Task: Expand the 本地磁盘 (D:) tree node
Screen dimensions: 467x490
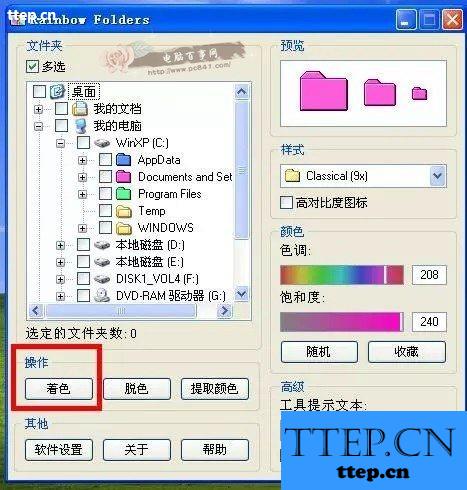Action: click(x=60, y=245)
